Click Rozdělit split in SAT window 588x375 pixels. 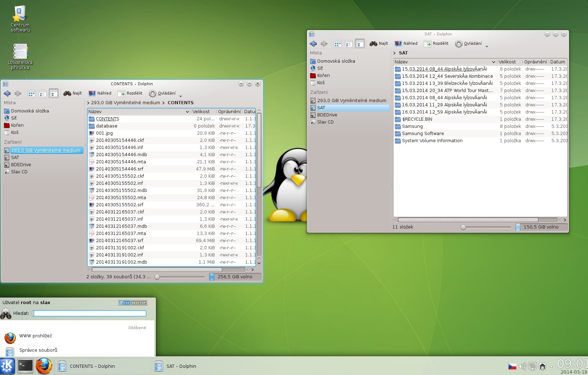[437, 44]
